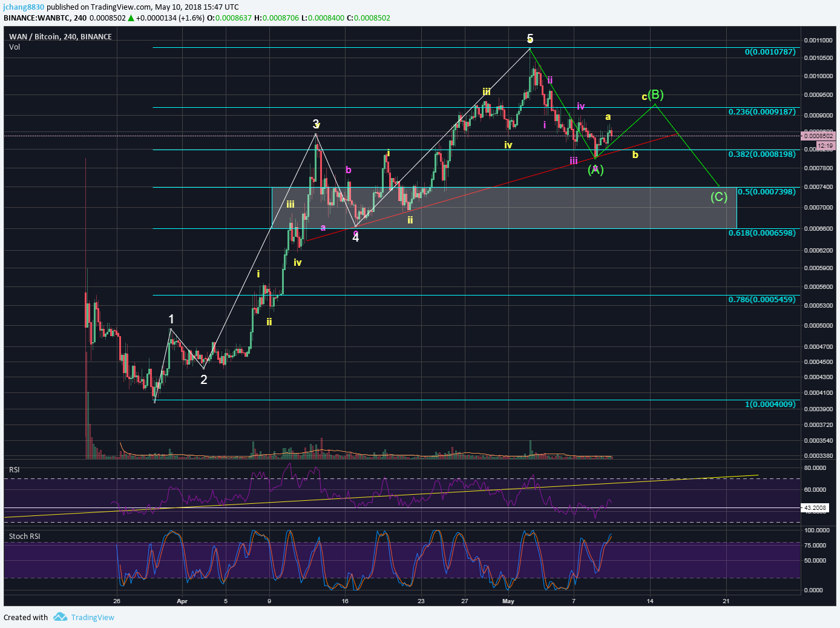Select the 0.618(0.0006598) Fibonacci level label
This screenshot has height=628, width=840.
[762, 233]
